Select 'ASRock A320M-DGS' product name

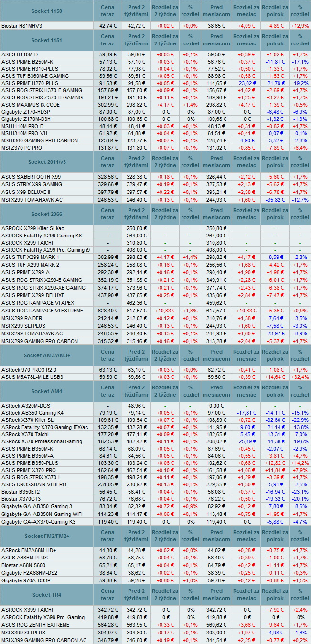tap(27, 406)
